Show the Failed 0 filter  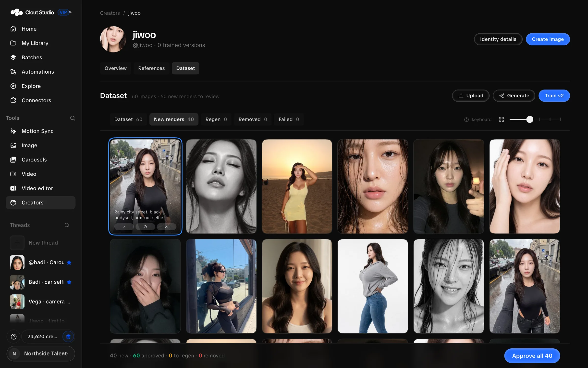(x=289, y=119)
